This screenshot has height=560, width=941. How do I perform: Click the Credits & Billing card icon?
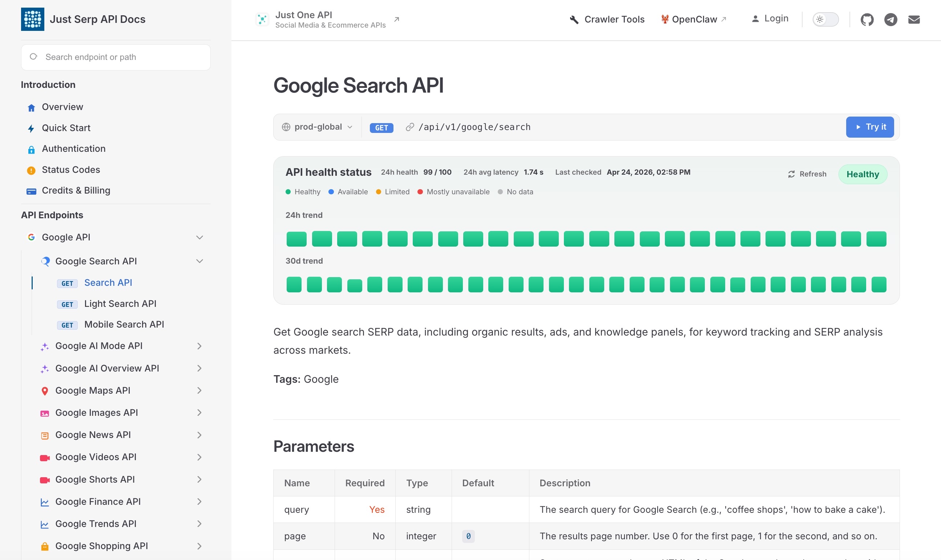coord(31,192)
